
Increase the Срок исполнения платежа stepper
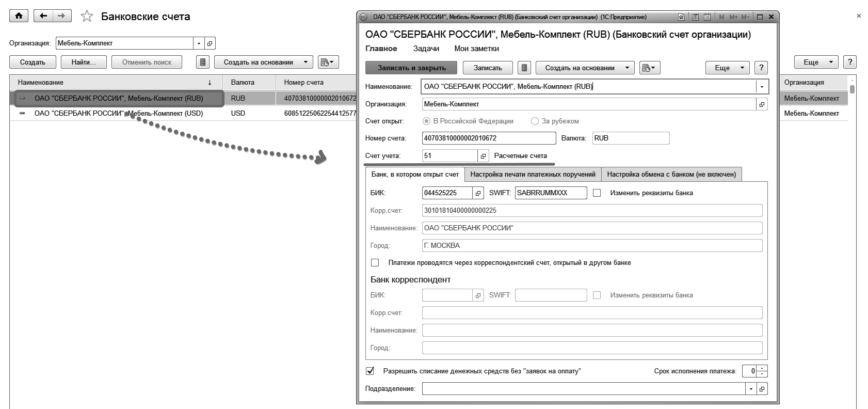click(763, 368)
